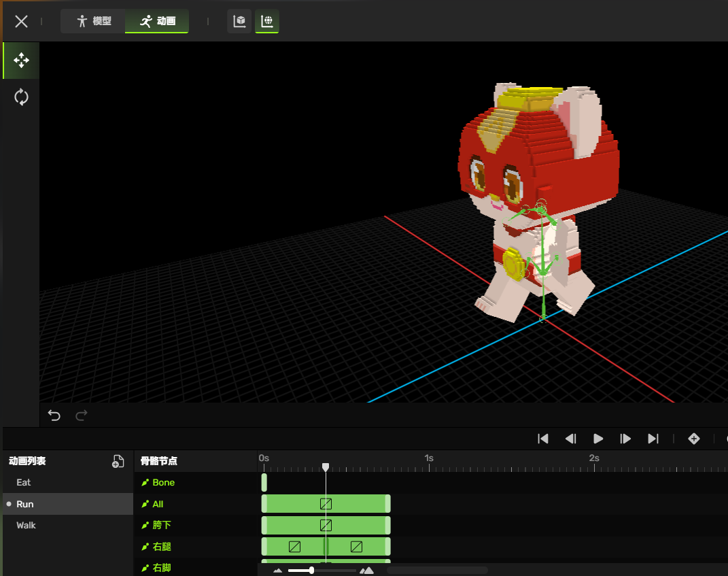Select the All bone node
This screenshot has height=576, width=728.
[195, 504]
